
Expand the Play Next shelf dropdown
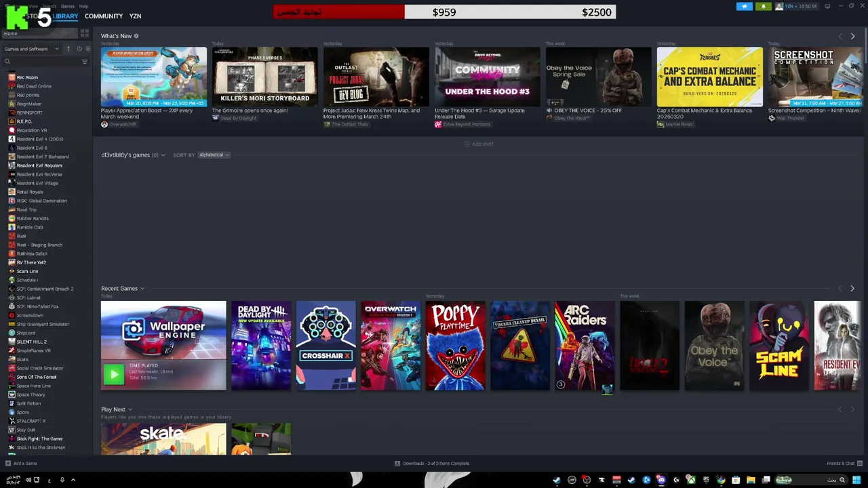pyautogui.click(x=130, y=409)
